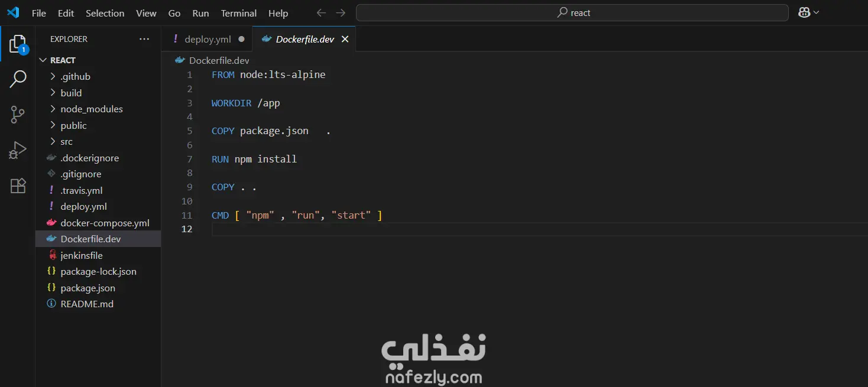Switch to the deploy.yml tab

(x=206, y=39)
